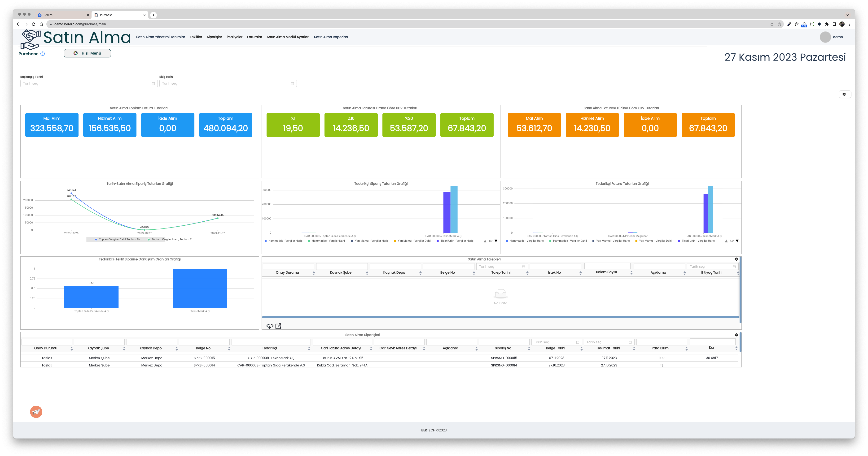Viewport: 868px width, 456px height.
Task: Open the Teklifler menu
Action: [196, 37]
